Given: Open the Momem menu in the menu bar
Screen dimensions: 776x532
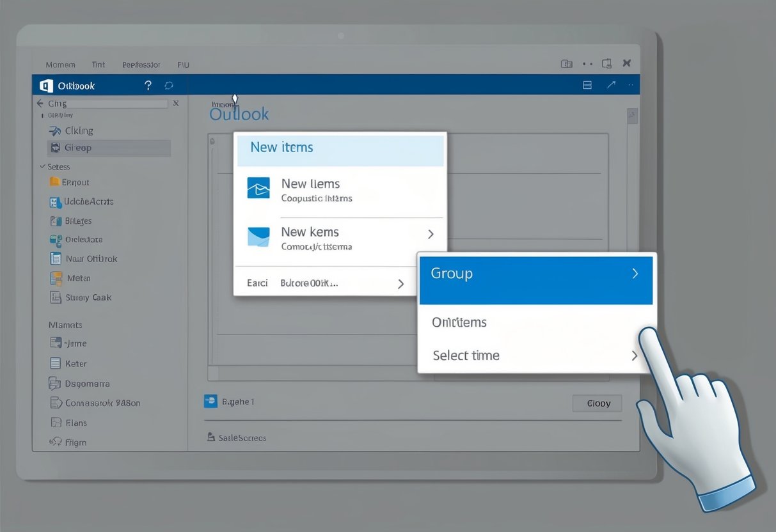Looking at the screenshot, I should coord(60,65).
